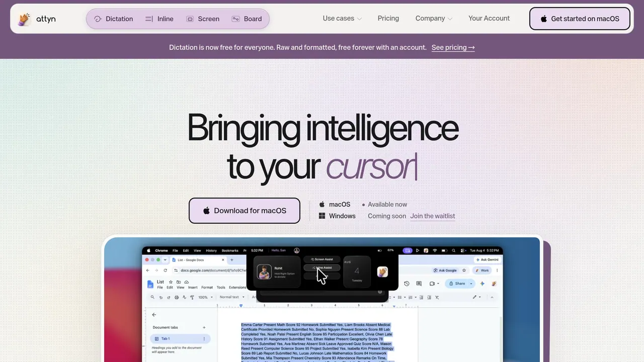
Task: Open the Screen tab
Action: (203, 19)
